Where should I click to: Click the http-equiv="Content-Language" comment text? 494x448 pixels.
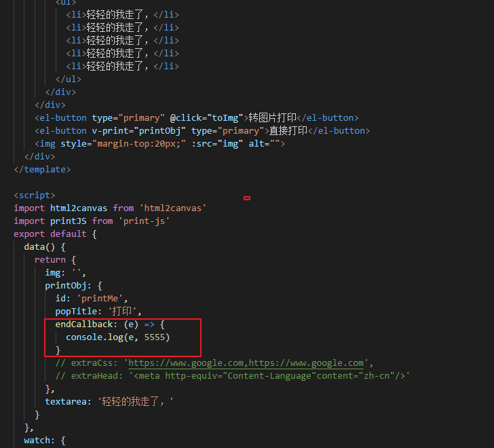click(x=241, y=376)
